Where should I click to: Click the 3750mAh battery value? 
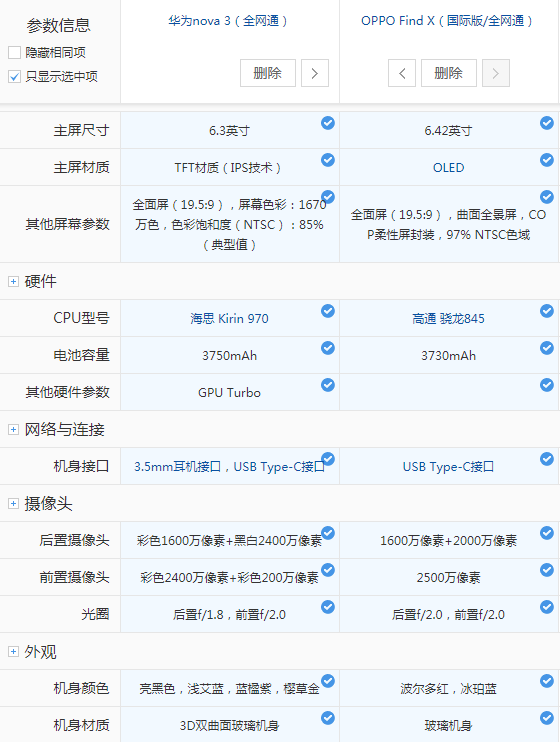point(230,355)
